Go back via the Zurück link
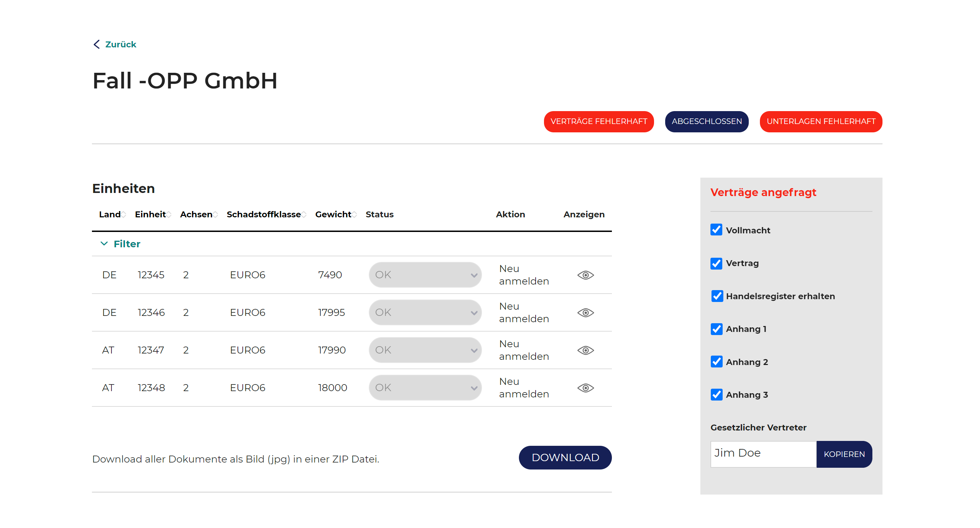Image resolution: width=980 pixels, height=528 pixels. pos(120,45)
